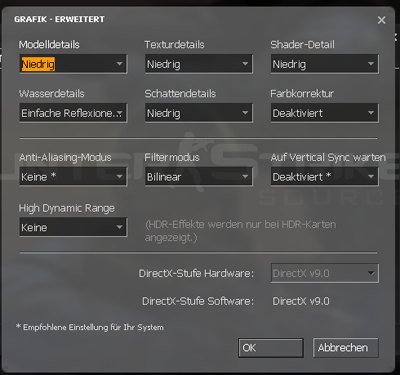The width and height of the screenshot is (400, 375).
Task: Click the Shader-Detail label
Action: tap(302, 44)
